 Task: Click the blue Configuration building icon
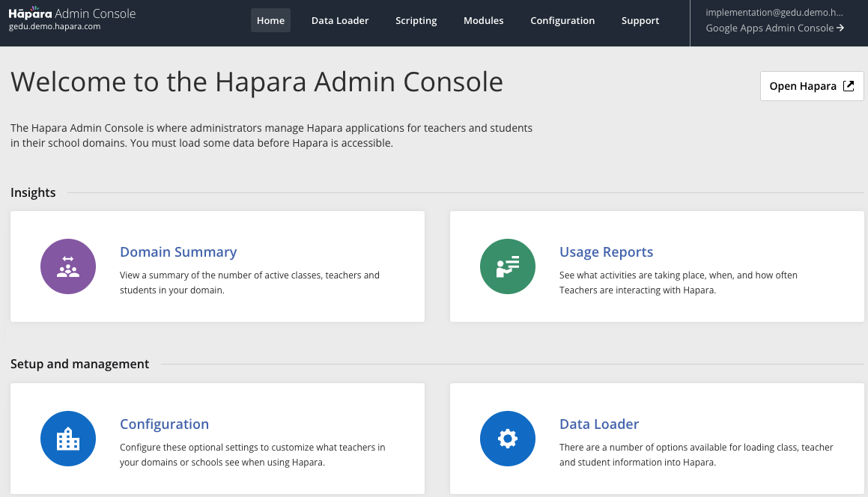coord(68,439)
